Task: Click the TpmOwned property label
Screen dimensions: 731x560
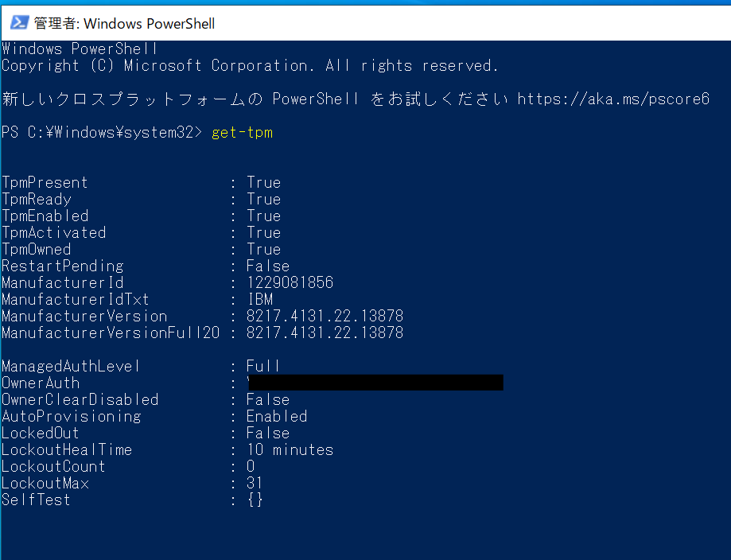Action: (37, 250)
